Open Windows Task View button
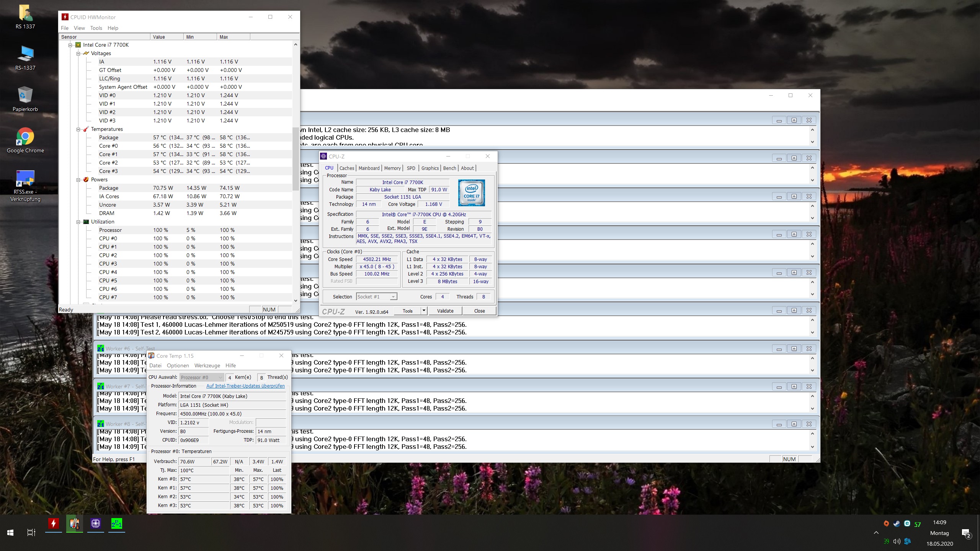This screenshot has width=980, height=551. point(31,532)
